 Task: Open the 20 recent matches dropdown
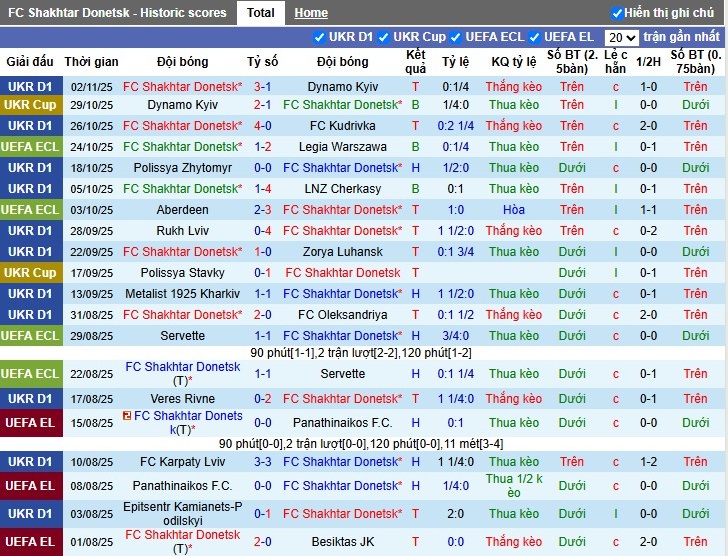(622, 38)
